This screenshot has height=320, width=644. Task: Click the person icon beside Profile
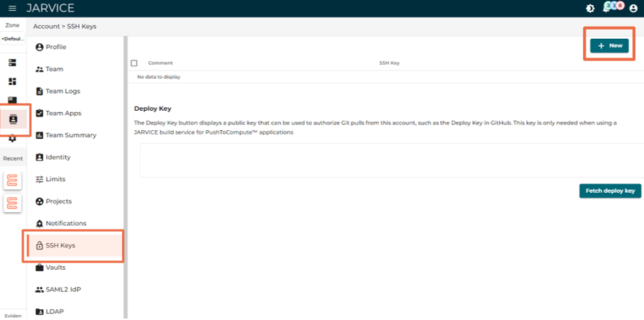[40, 47]
